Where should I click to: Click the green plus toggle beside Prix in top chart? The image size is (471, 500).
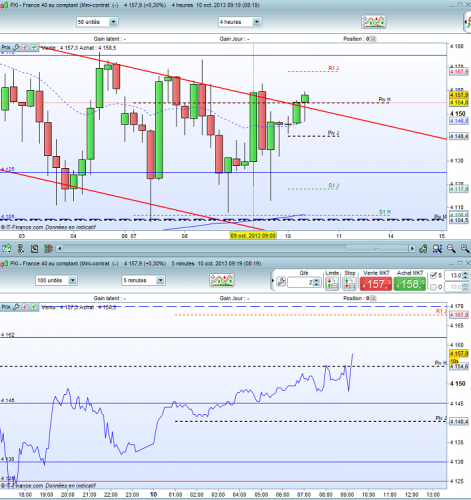[34, 48]
